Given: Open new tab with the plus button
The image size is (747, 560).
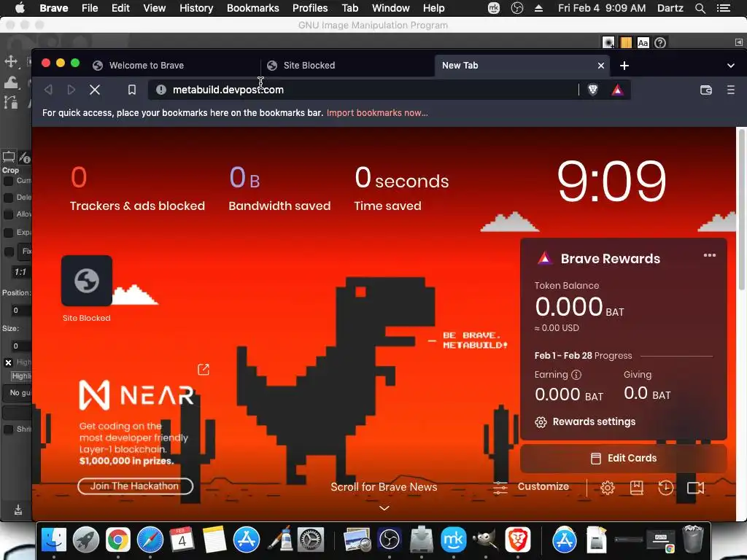Looking at the screenshot, I should pyautogui.click(x=624, y=66).
